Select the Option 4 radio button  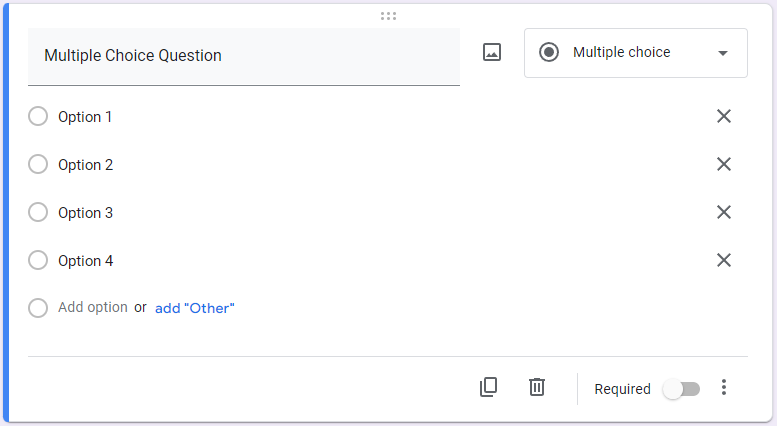click(38, 261)
